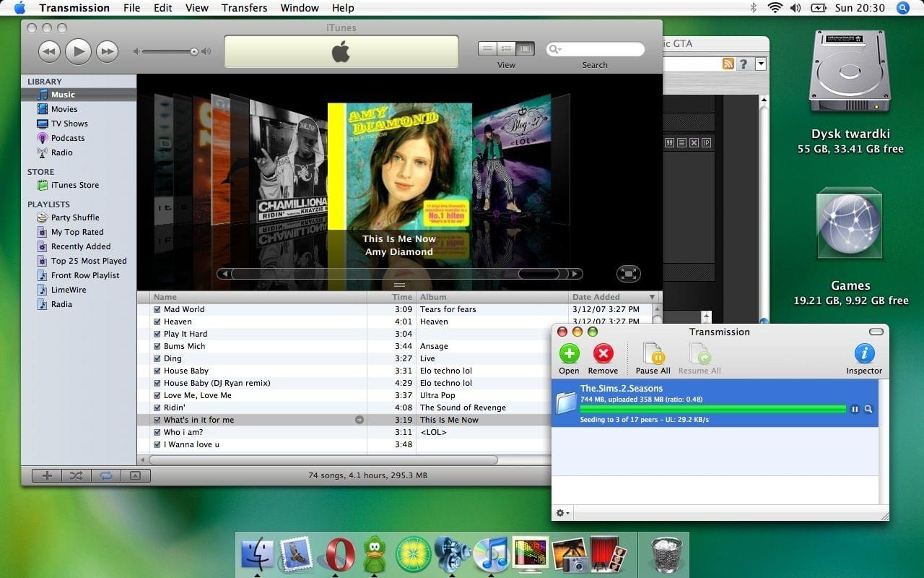Open Podcasts in iTunes sidebar
Image resolution: width=924 pixels, height=578 pixels.
pos(68,138)
